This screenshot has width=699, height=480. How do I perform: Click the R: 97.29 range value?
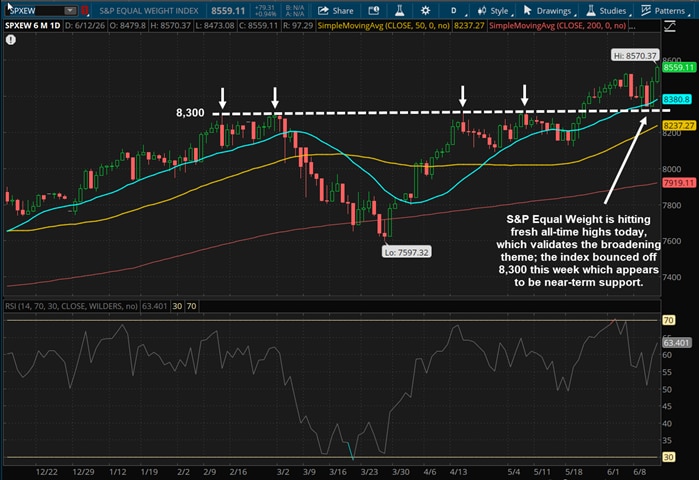point(298,26)
